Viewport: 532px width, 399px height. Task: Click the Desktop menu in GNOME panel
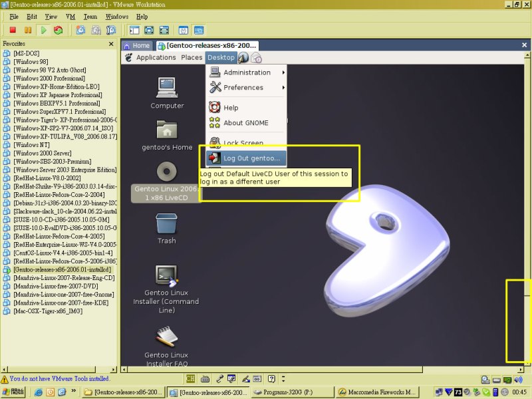pyautogui.click(x=221, y=57)
